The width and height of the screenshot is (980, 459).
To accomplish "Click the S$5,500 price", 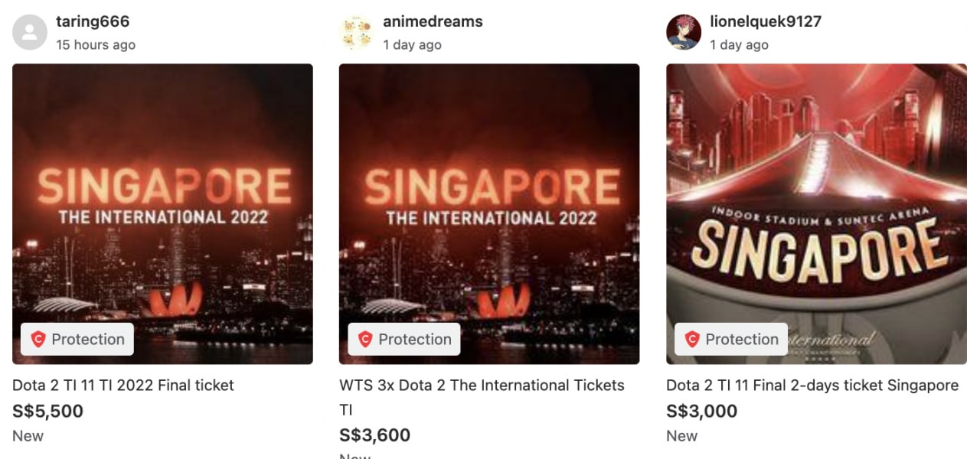I will pyautogui.click(x=47, y=411).
